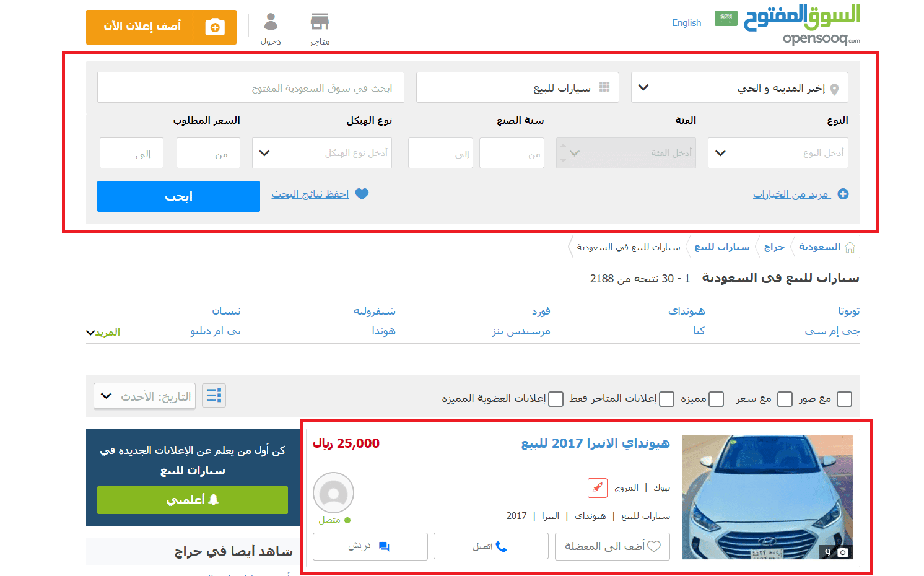The height and width of the screenshot is (576, 924).
Task: Open the city and district dropdown
Action: 739,88
